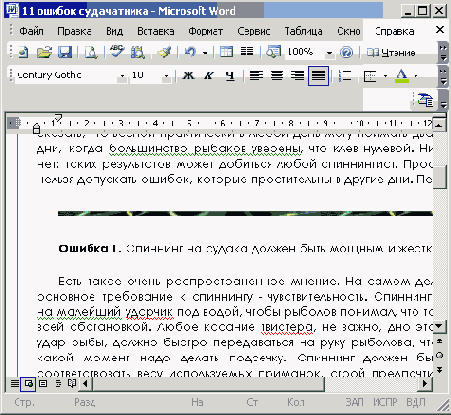Screen dimensions: 451x415
Task: Switch to Outline view icon
Action: pos(58,384)
